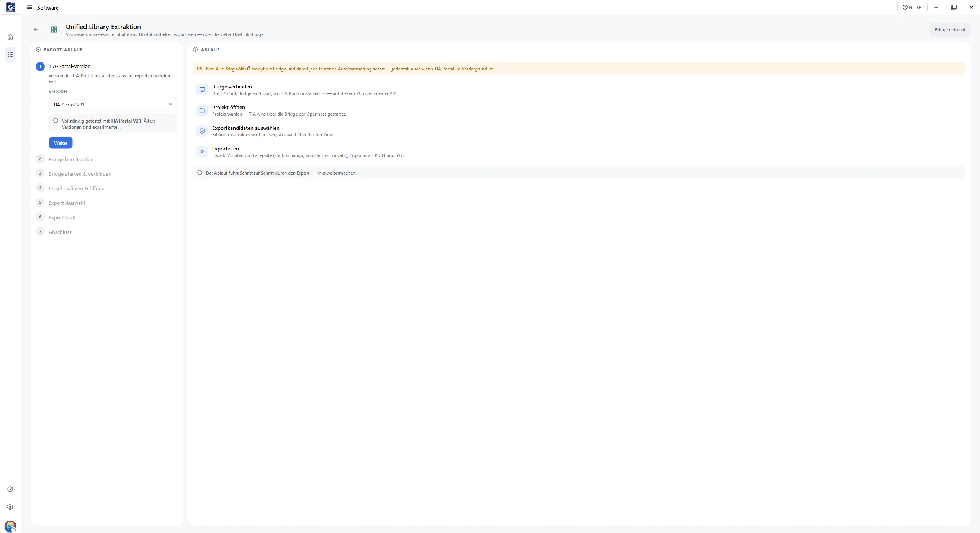Click the Unified Library Extraktion grid icon
980x533 pixels.
coord(54,29)
